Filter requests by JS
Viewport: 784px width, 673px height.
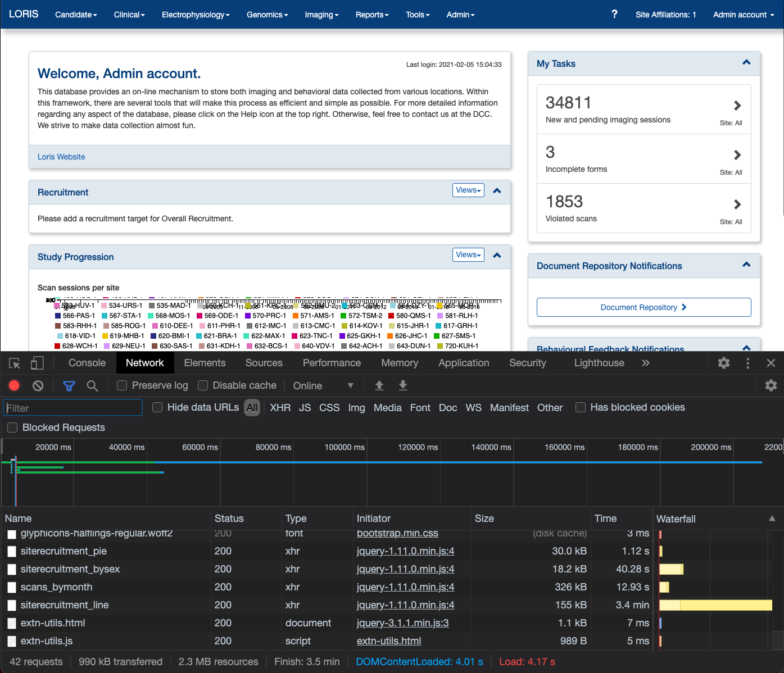click(x=305, y=408)
